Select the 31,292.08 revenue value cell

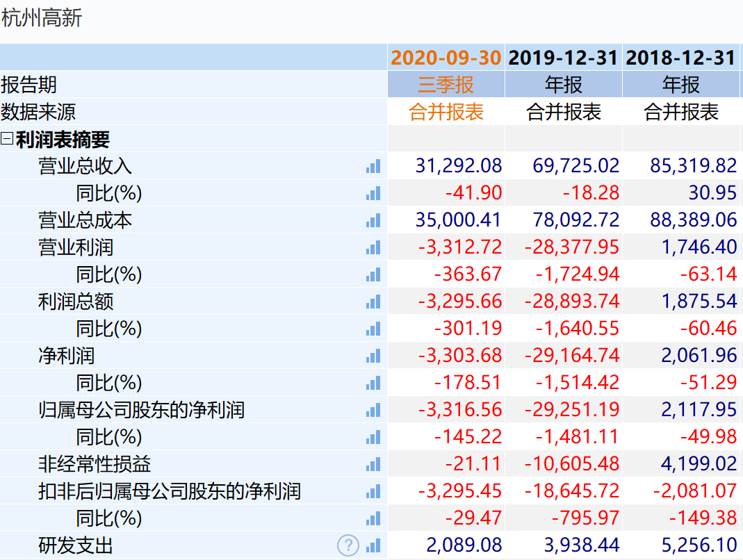458,166
